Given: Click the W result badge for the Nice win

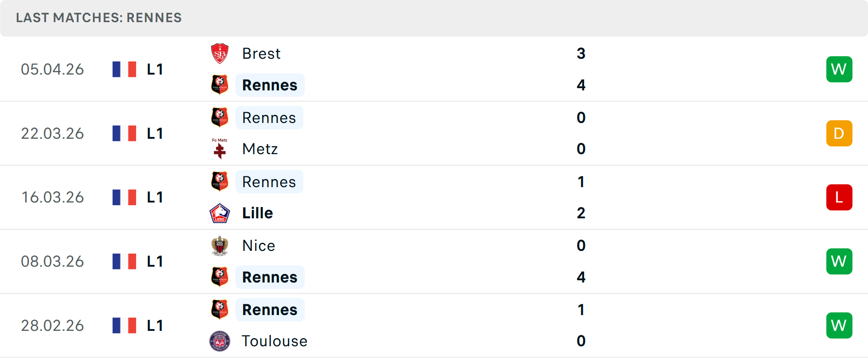Looking at the screenshot, I should [x=839, y=261].
